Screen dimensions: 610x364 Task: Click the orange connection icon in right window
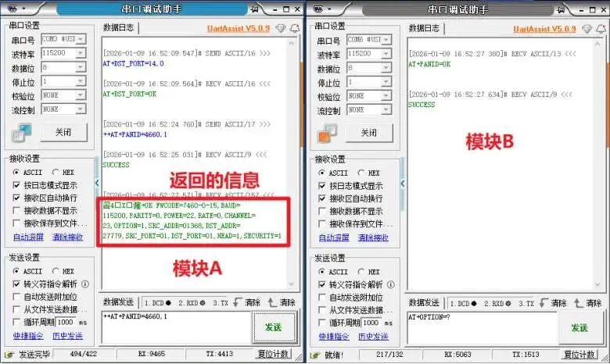point(327,134)
